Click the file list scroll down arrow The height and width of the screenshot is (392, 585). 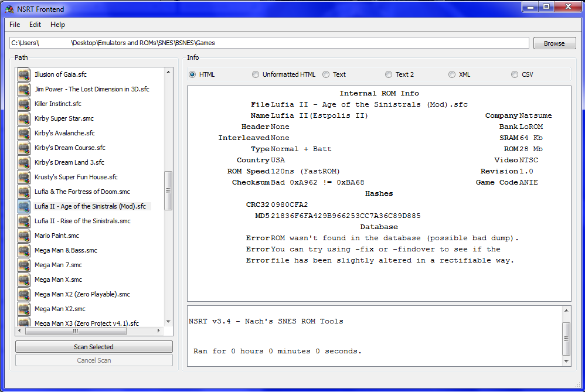[168, 322]
